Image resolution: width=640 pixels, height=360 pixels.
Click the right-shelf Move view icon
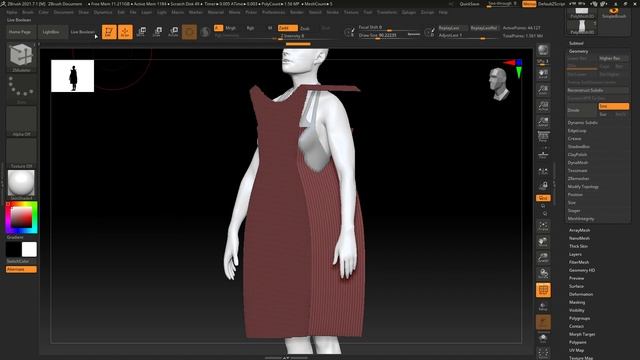click(543, 242)
